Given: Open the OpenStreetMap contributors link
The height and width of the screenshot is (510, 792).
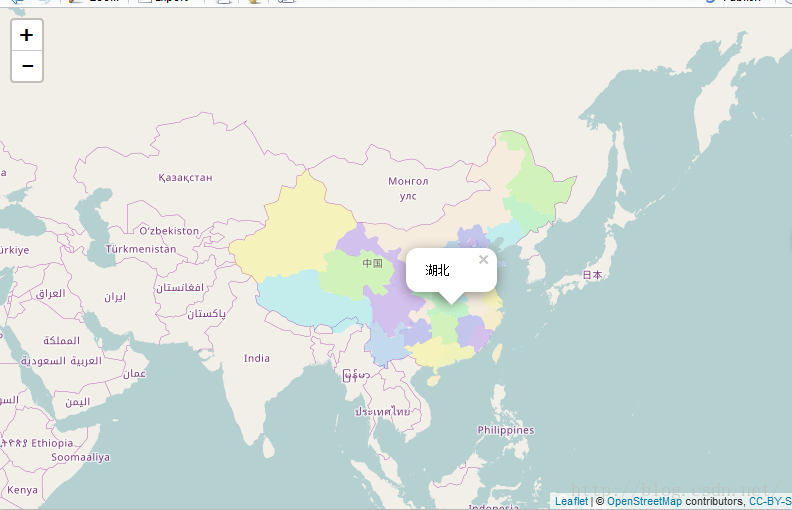Looking at the screenshot, I should click(644, 501).
